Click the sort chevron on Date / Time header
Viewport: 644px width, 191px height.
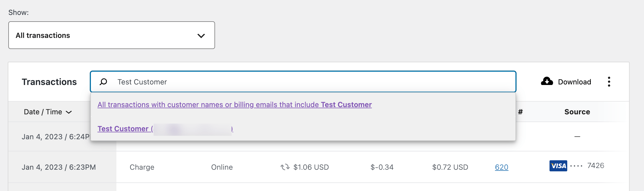[x=69, y=112]
